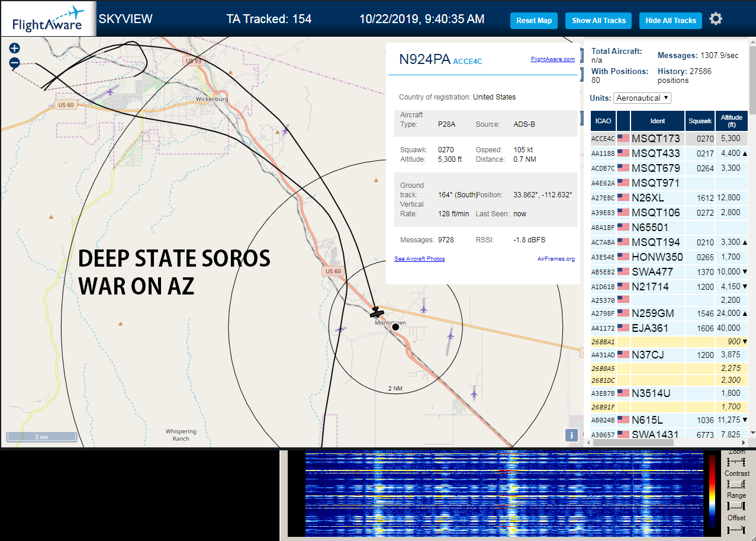Zoom in with the plus map button
This screenshot has width=756, height=541.
tap(15, 49)
